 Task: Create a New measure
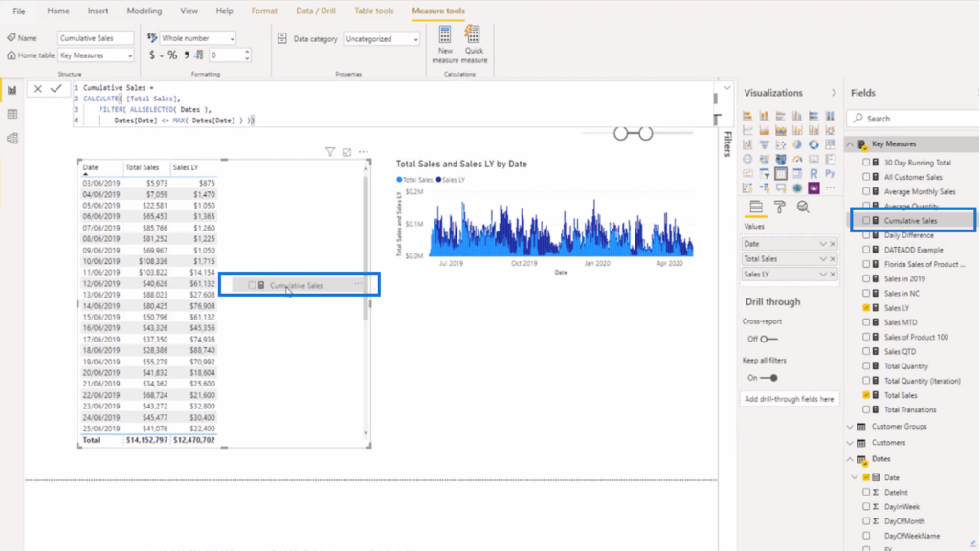[445, 44]
